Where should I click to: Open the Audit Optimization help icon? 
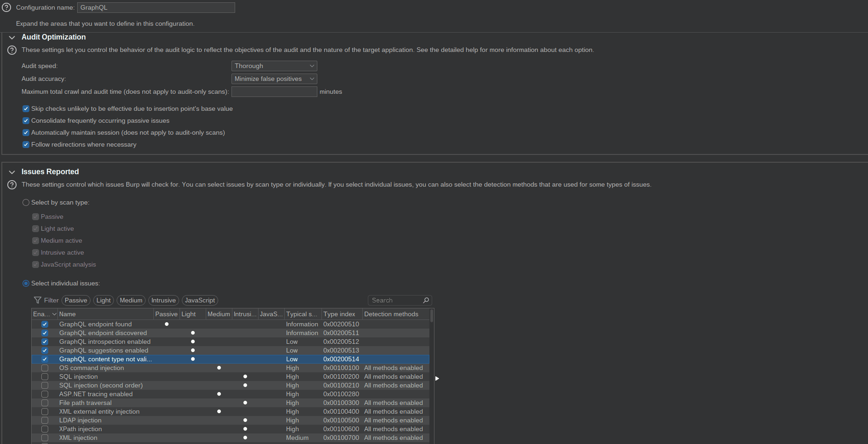[12, 50]
